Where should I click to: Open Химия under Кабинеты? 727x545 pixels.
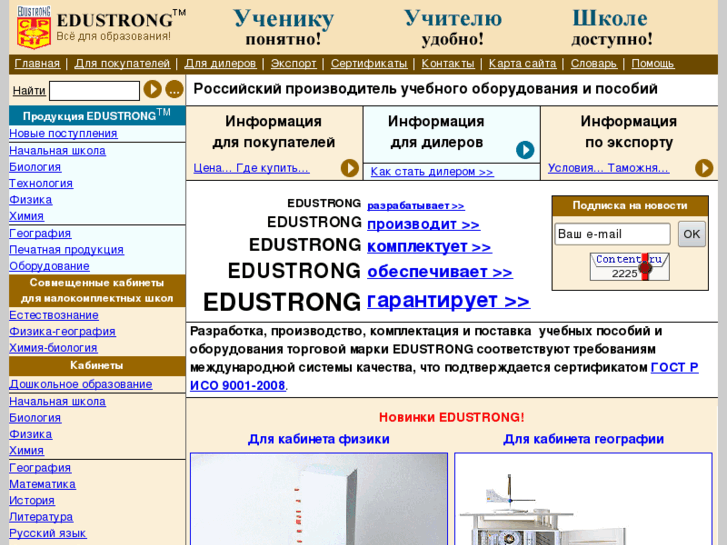(x=26, y=451)
